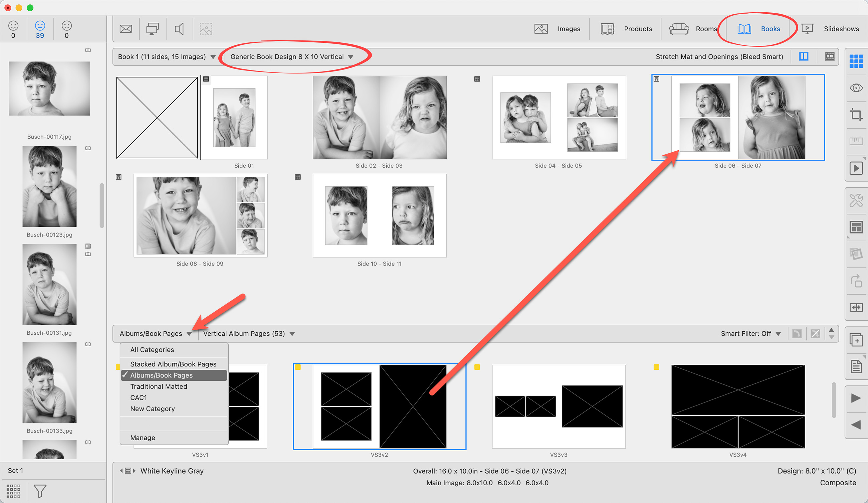Select the crop tool icon

tap(856, 115)
